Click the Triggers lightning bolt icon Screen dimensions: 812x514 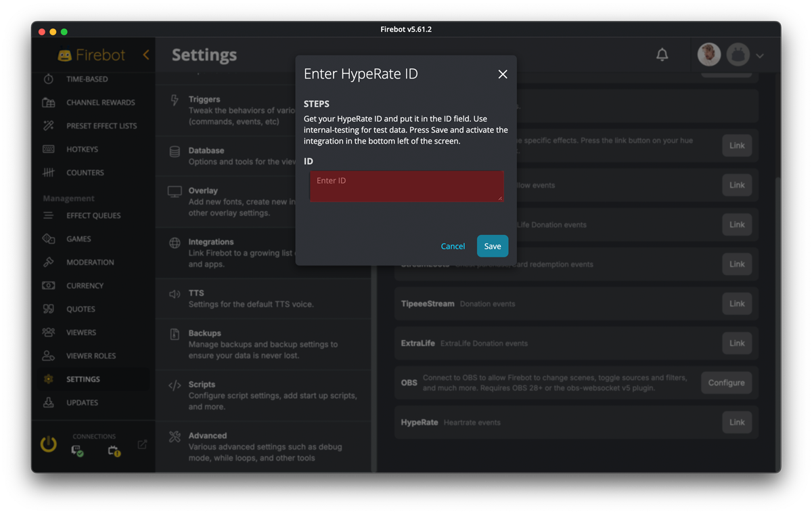point(175,100)
